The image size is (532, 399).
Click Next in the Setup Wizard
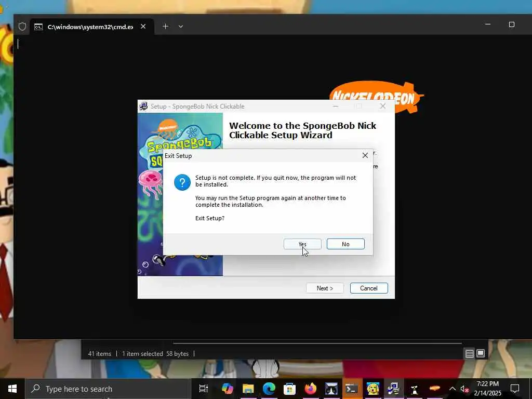(325, 288)
